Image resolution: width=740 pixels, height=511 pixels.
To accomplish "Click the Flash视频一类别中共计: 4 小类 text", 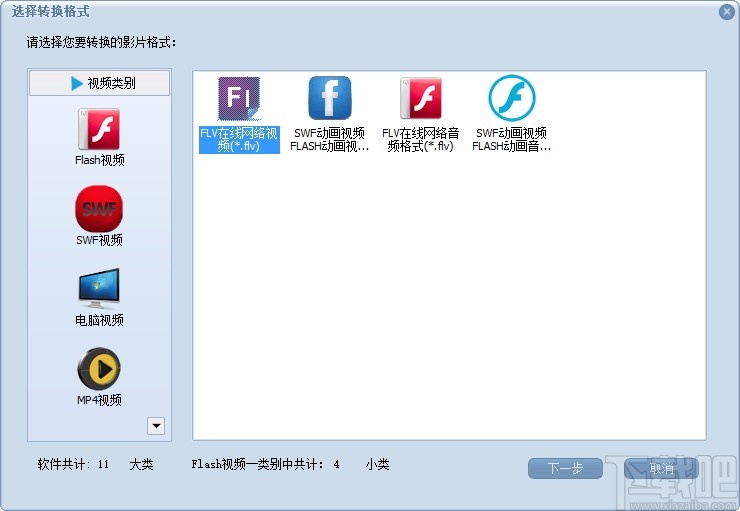I will [x=290, y=464].
